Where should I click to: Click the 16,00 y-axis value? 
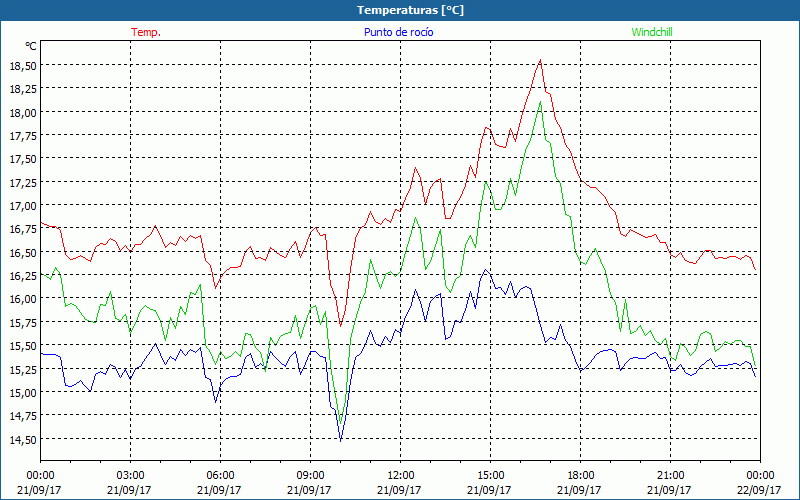[x=23, y=299]
